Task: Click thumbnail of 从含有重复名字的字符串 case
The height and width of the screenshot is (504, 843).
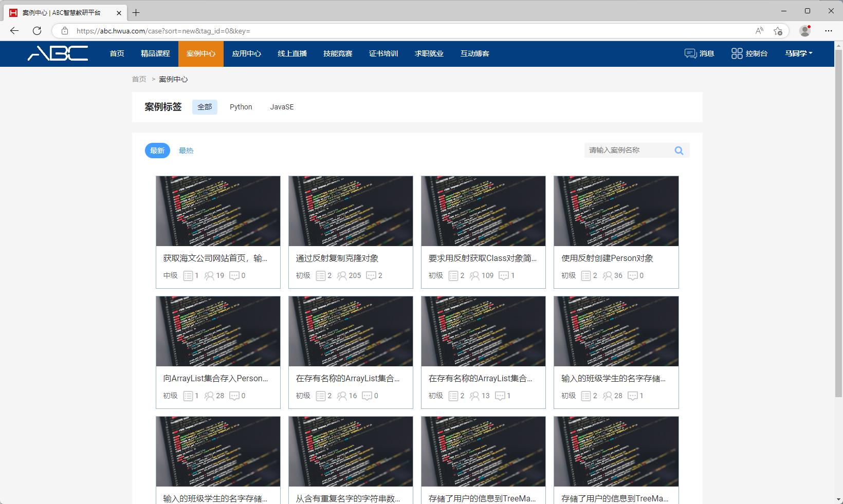Action: point(351,452)
